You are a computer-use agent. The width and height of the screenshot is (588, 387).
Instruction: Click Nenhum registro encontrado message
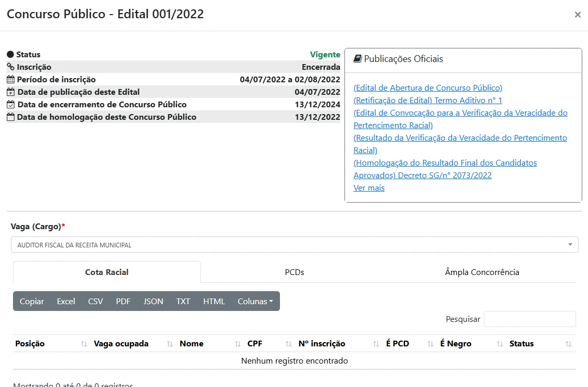295,361
